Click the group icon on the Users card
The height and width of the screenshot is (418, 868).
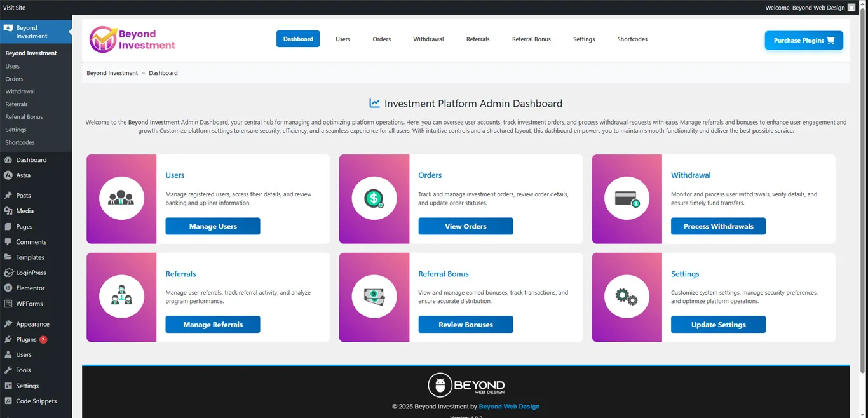point(121,199)
